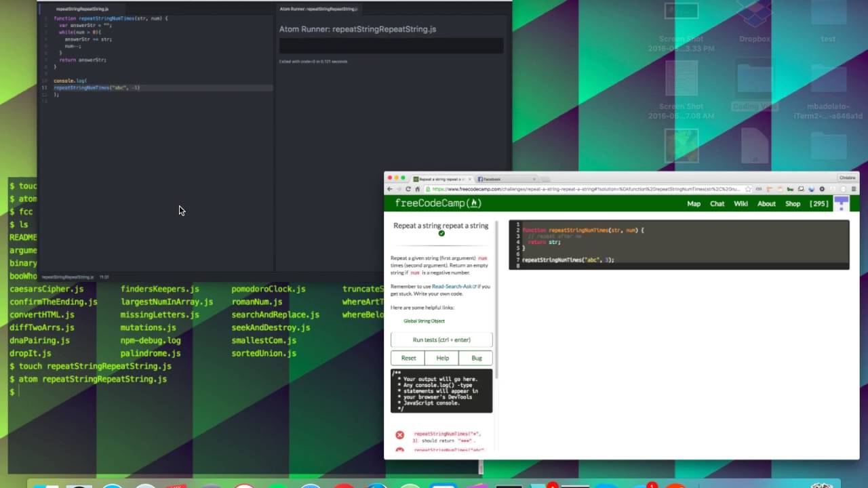Click mutations.js in the terminal
This screenshot has height=488, width=868.
point(149,327)
